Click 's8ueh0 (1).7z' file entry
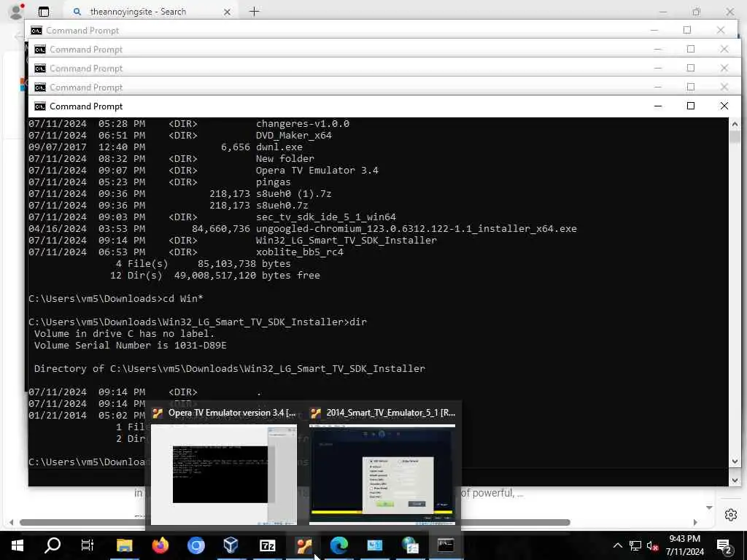The width and height of the screenshot is (747, 560). 293,194
